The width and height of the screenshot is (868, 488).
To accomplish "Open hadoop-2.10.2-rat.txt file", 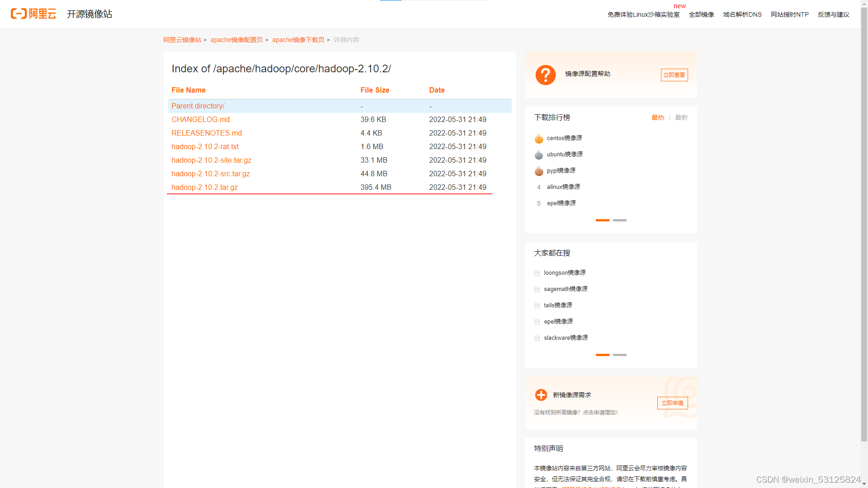I will pos(205,146).
